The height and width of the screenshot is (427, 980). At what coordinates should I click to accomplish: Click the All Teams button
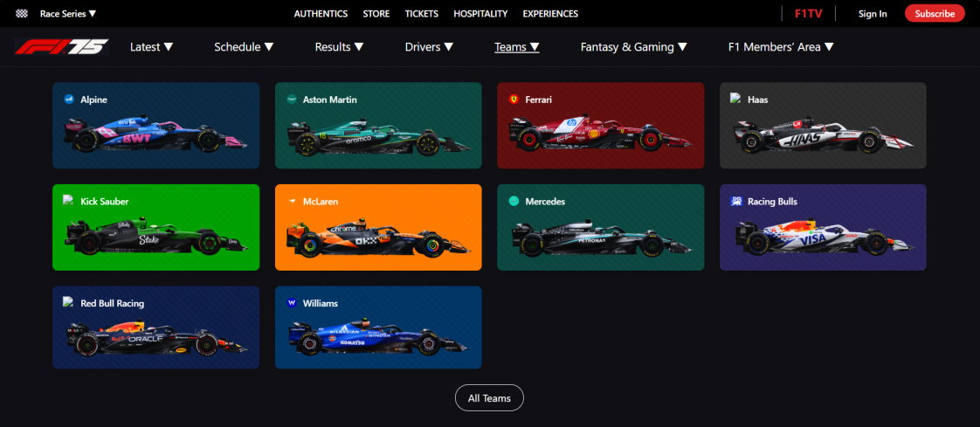pyautogui.click(x=489, y=397)
